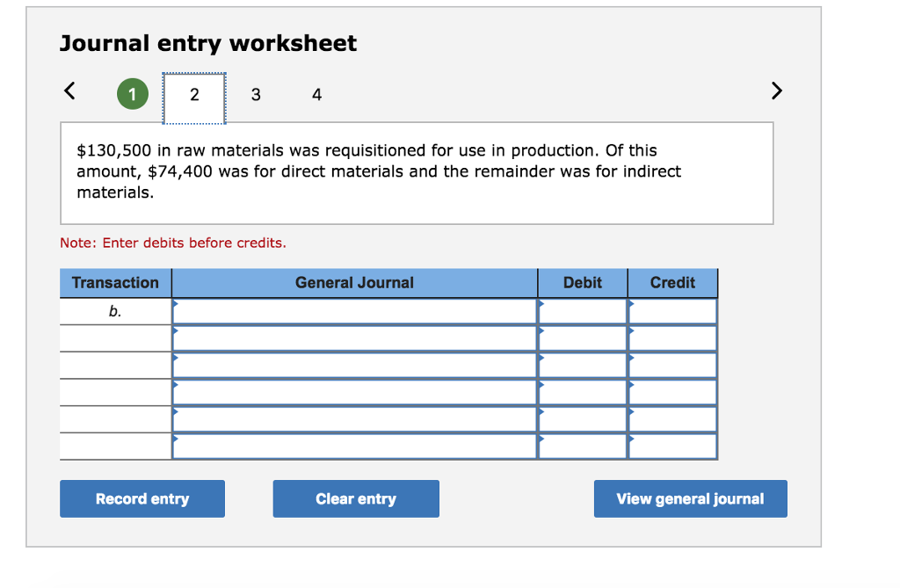The height and width of the screenshot is (588, 900).
Task: Click third row Debit field
Action: click(x=583, y=366)
